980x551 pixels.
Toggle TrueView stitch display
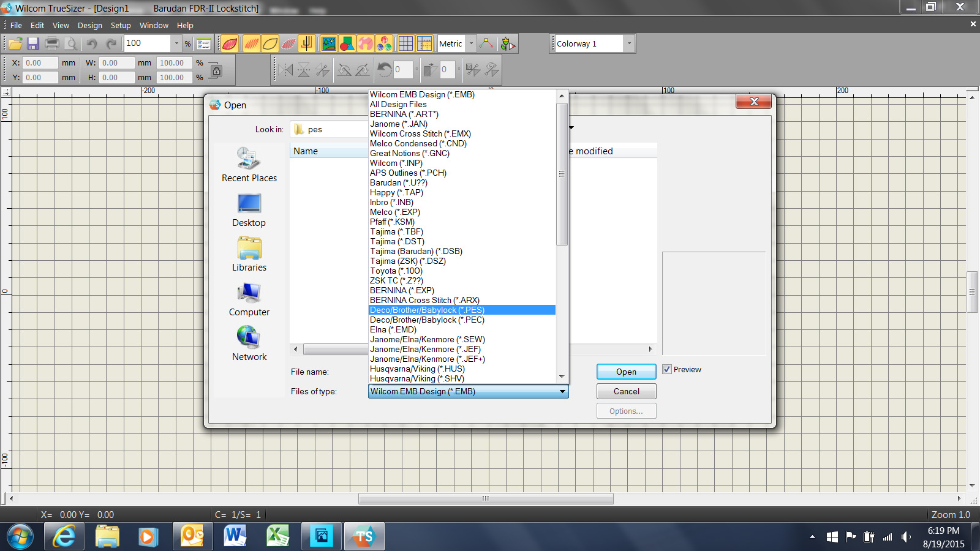(x=228, y=43)
